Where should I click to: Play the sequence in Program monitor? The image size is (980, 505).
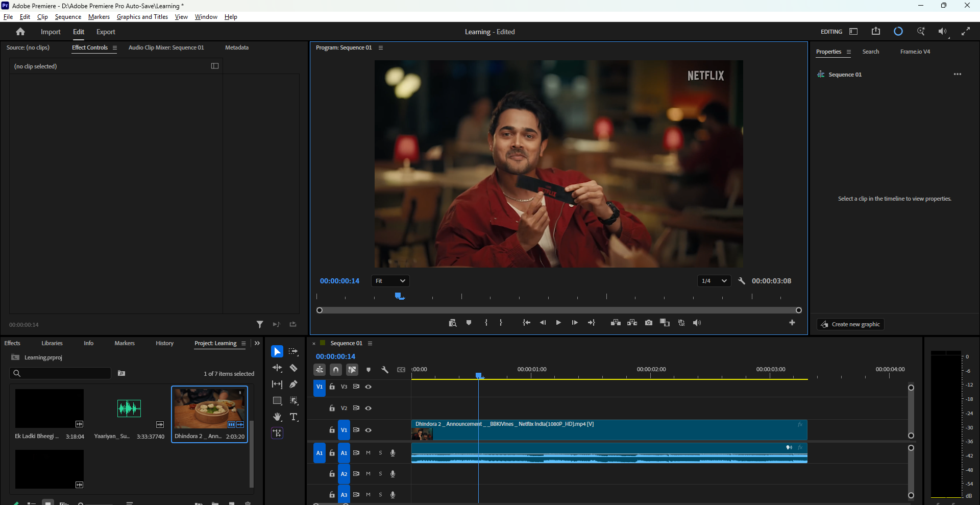pyautogui.click(x=558, y=323)
